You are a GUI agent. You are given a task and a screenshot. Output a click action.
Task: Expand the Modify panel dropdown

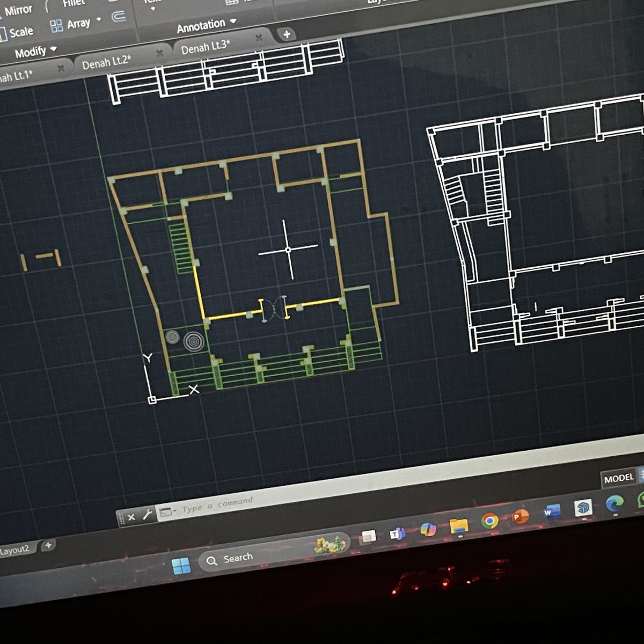pyautogui.click(x=36, y=52)
